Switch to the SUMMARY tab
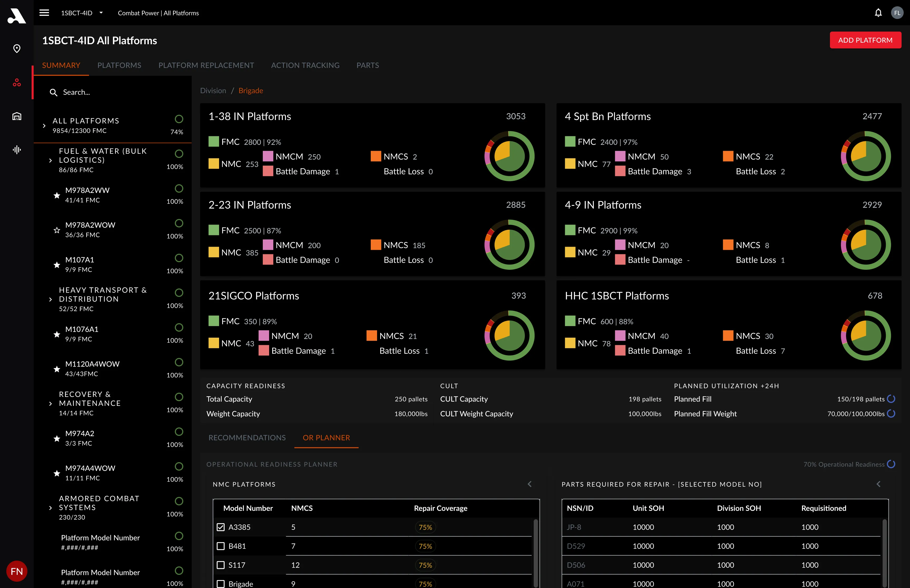 61,65
